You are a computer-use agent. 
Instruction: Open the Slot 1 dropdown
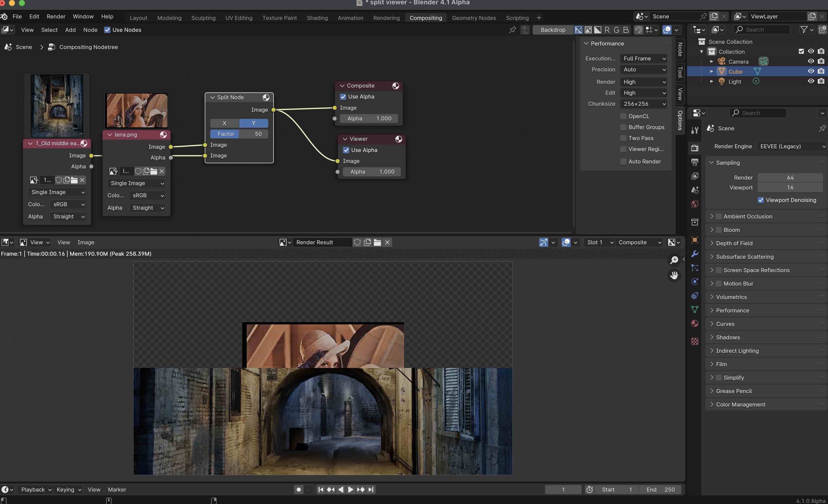(x=599, y=242)
